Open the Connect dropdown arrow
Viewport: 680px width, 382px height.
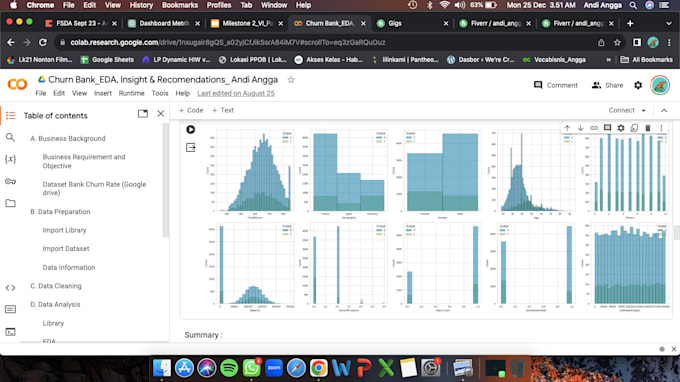[644, 111]
